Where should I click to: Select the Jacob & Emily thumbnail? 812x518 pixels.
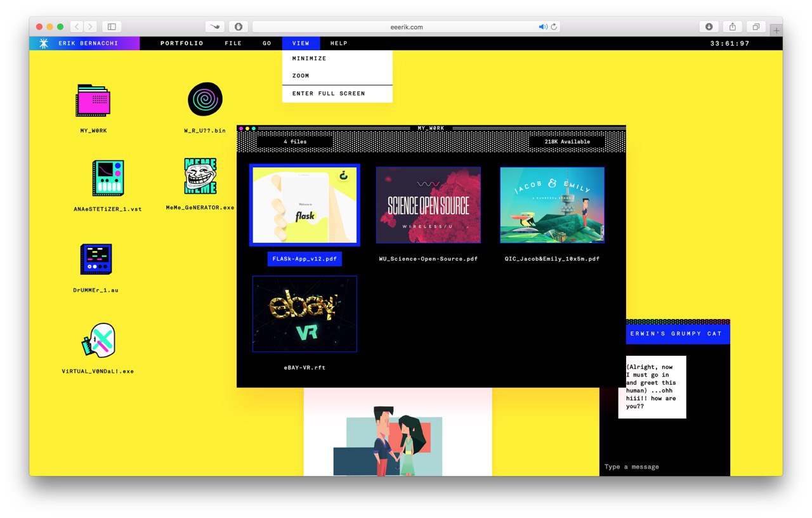point(552,205)
